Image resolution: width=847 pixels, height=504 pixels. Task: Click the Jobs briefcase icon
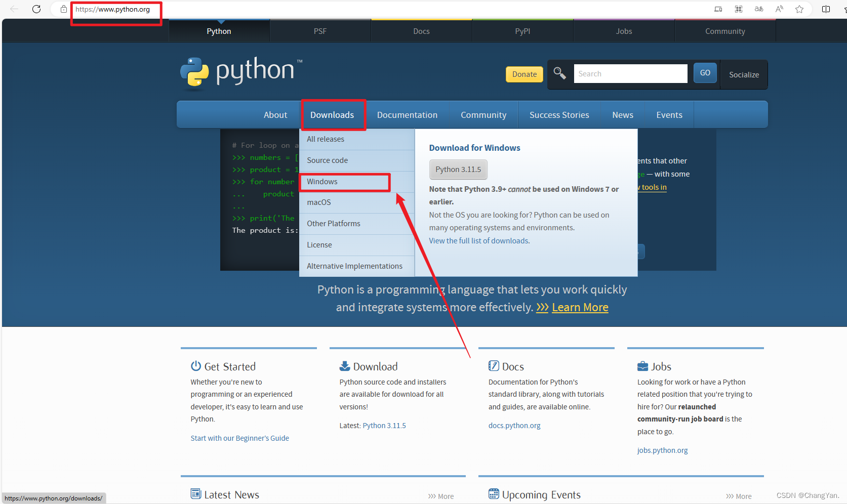tap(642, 366)
